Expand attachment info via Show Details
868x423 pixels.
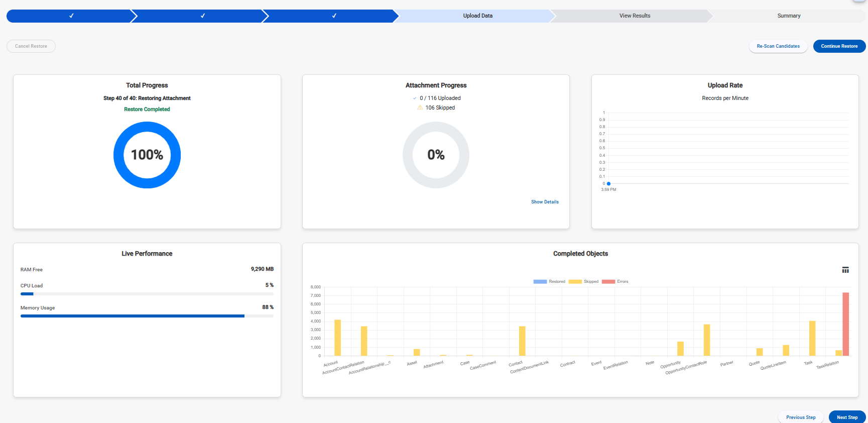(545, 202)
